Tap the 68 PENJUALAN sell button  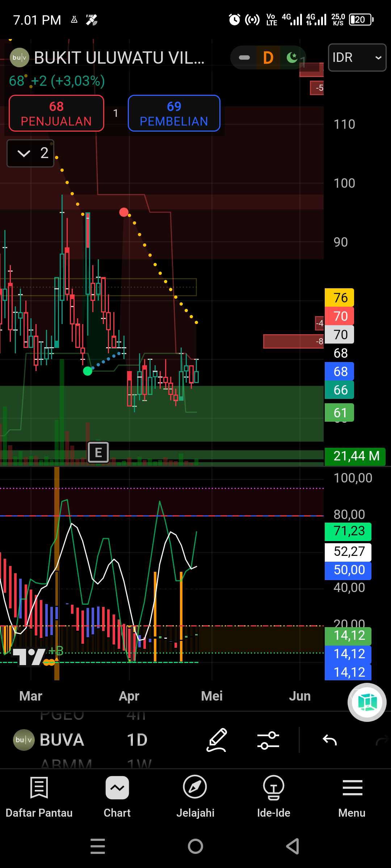coord(56,113)
